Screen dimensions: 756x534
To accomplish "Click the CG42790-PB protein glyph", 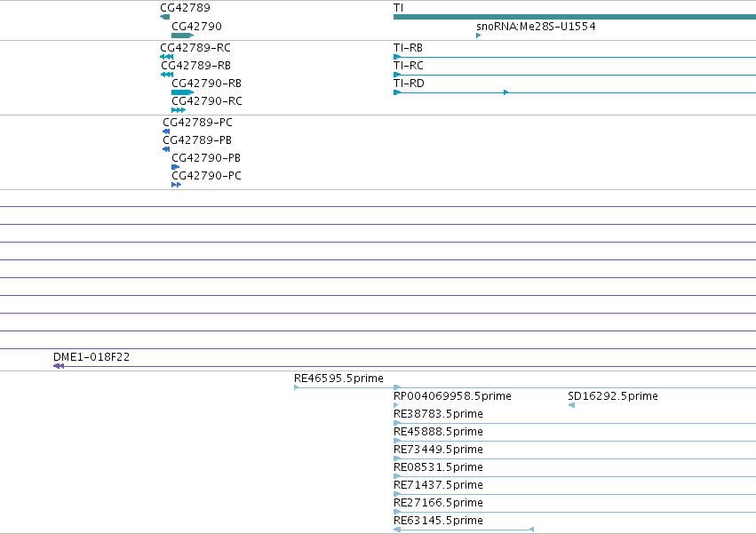I will [x=176, y=167].
